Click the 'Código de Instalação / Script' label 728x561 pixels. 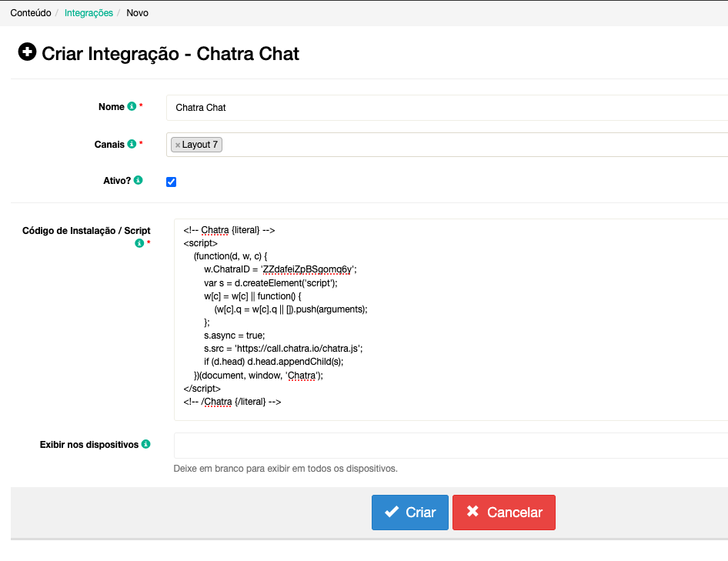point(86,231)
